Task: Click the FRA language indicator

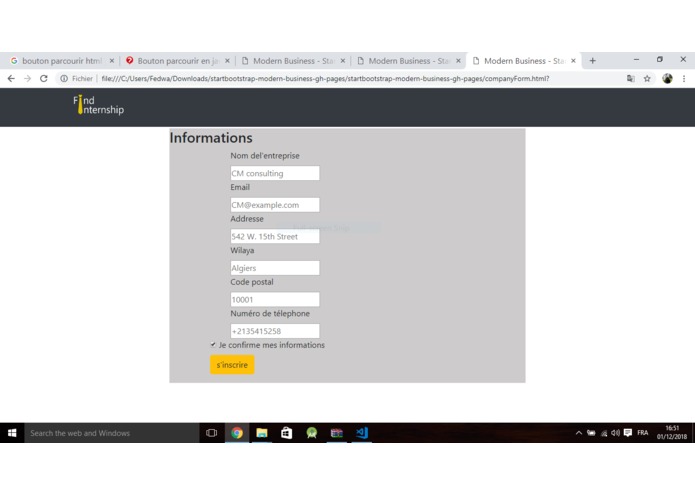Action: pyautogui.click(x=643, y=433)
